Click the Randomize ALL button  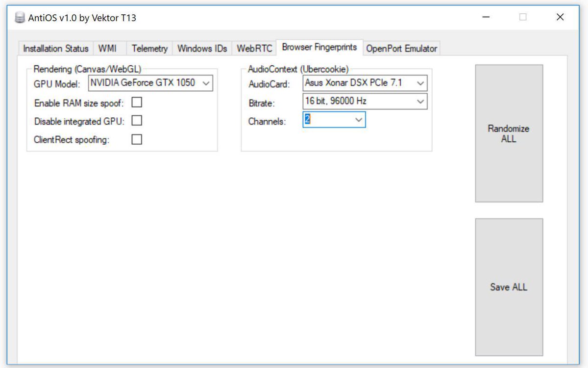point(509,133)
